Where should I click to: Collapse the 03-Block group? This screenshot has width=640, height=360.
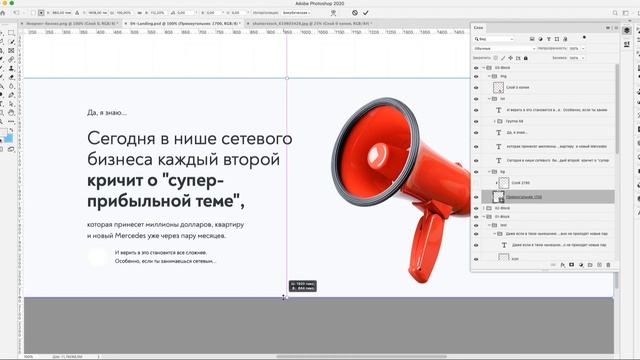tap(484, 68)
